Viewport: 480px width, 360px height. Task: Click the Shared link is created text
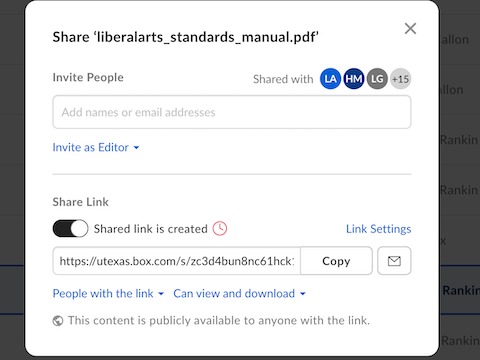151,229
